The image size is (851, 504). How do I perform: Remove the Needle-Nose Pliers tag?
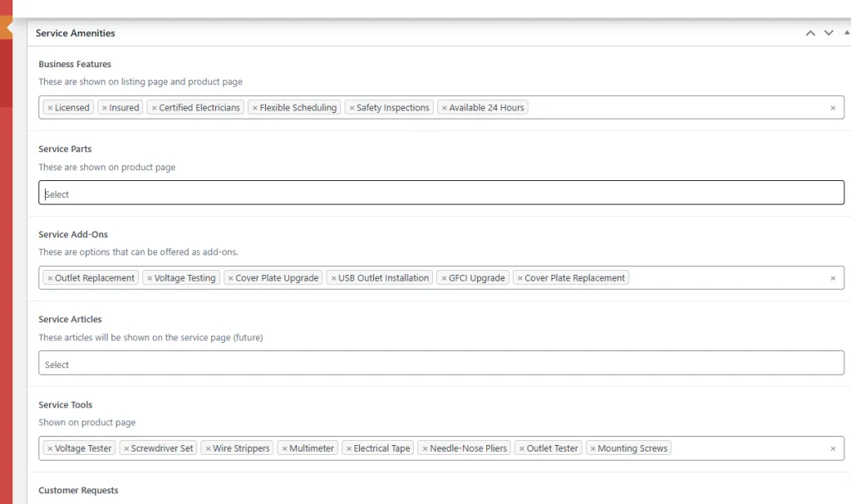click(x=425, y=448)
